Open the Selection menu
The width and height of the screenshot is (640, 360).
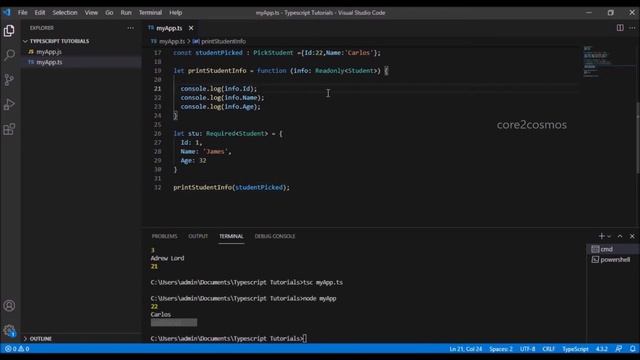[x=64, y=13]
